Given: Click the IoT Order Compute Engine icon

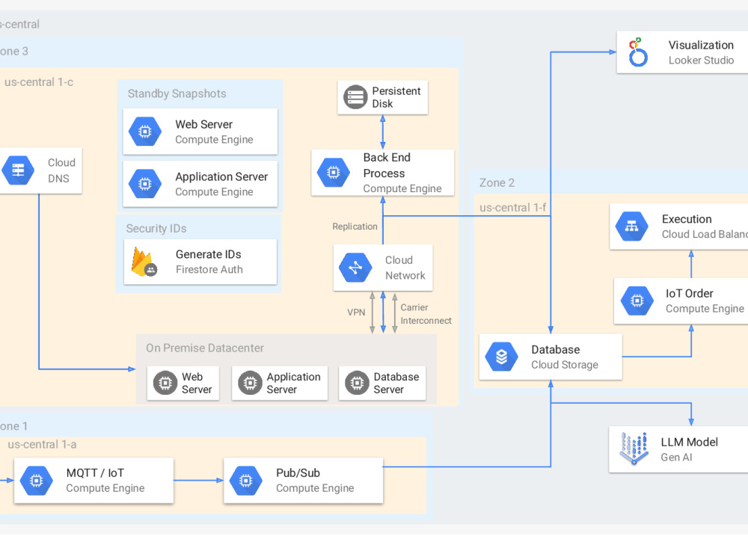Looking at the screenshot, I should [x=637, y=301].
